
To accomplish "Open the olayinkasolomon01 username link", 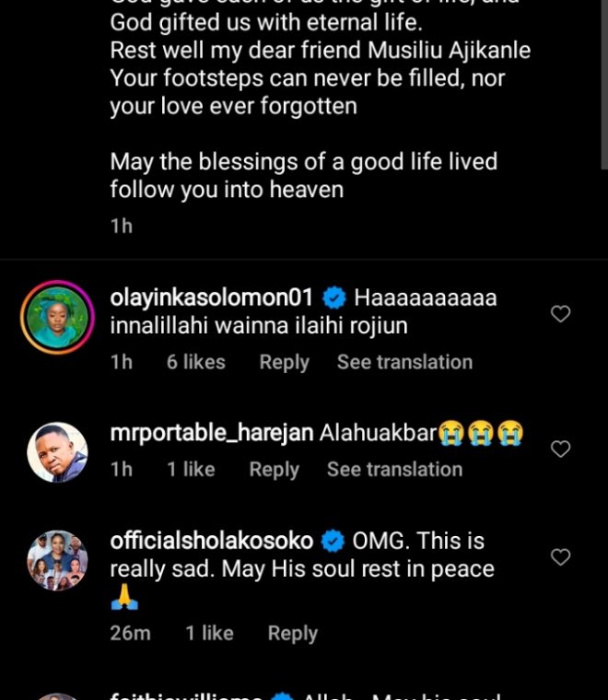I will pos(212,297).
